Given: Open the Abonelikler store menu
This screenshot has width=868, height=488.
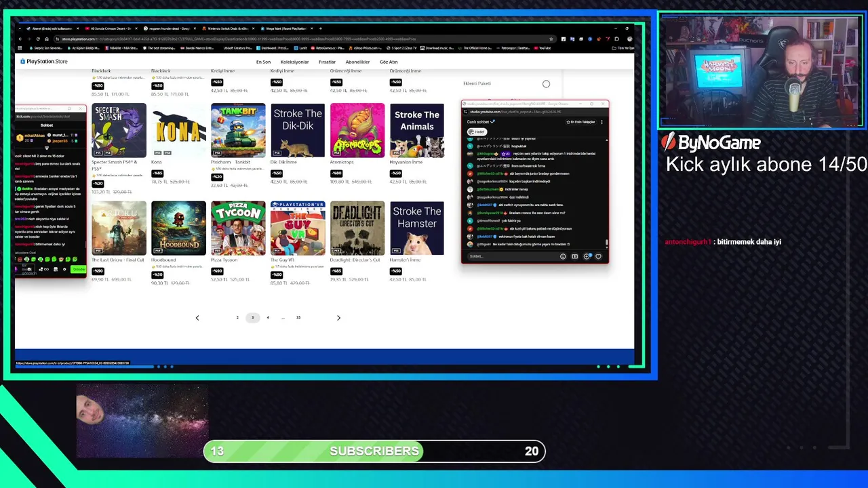Looking at the screenshot, I should (x=357, y=62).
